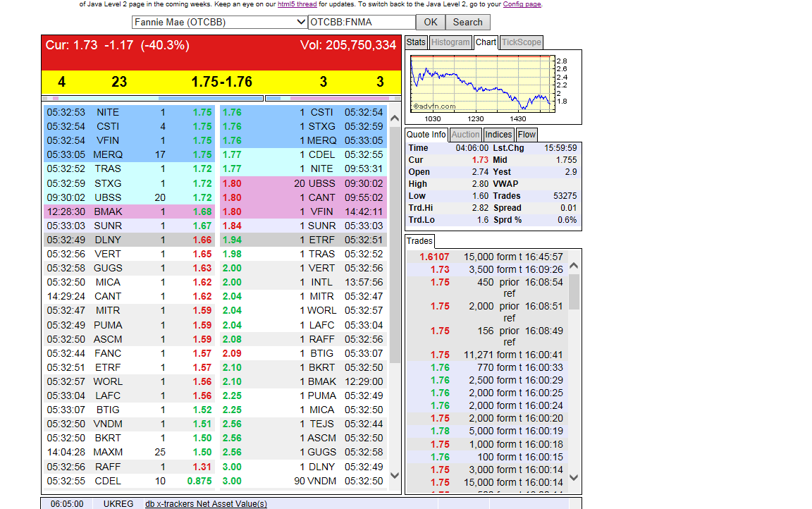Select the CDEL bid row at 0.875
812x509 pixels.
(130, 481)
